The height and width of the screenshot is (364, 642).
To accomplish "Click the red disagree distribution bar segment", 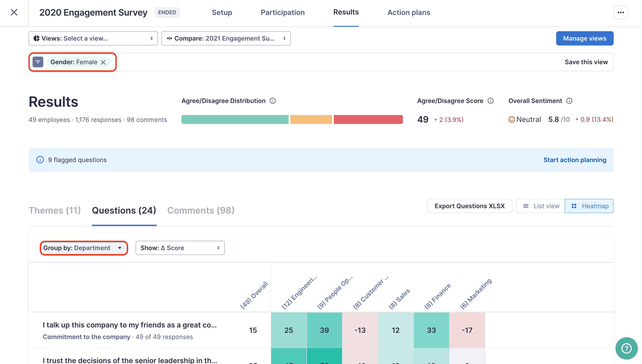I will point(368,119).
